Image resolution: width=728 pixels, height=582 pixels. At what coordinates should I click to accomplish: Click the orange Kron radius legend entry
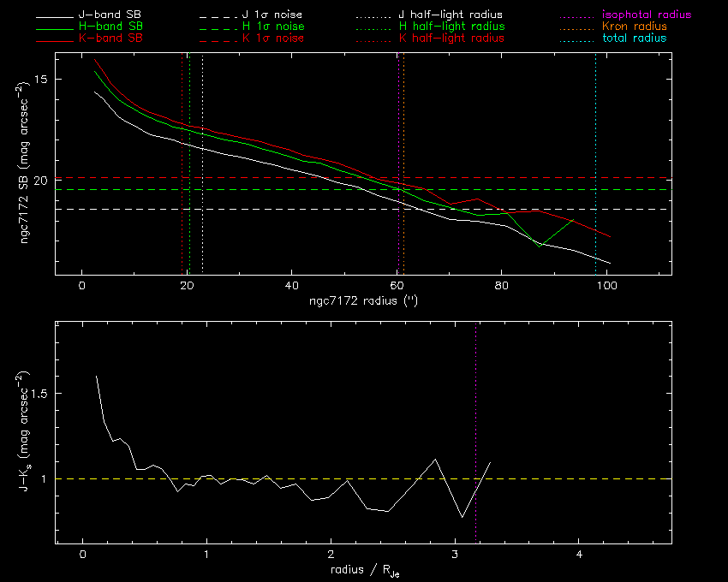[x=634, y=27]
